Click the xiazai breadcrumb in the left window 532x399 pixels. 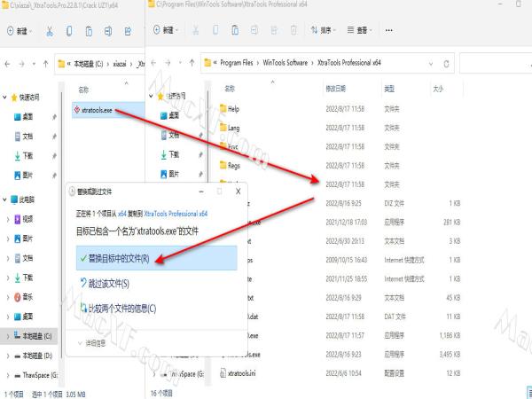[120, 64]
